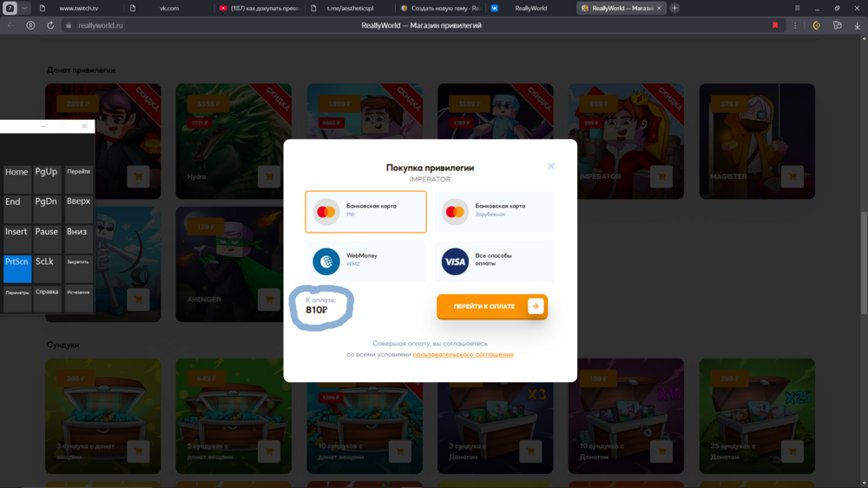
Task: Click Вверх key on on-screen keyboard
Action: pos(79,208)
